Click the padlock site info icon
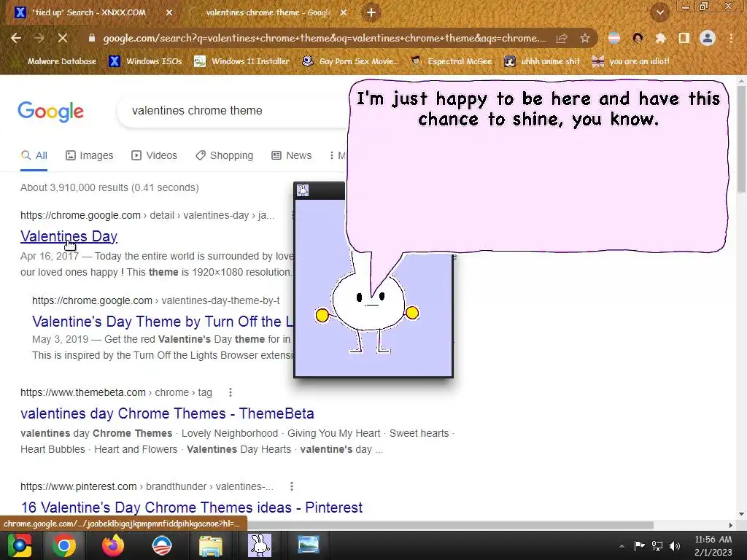 coord(92,38)
